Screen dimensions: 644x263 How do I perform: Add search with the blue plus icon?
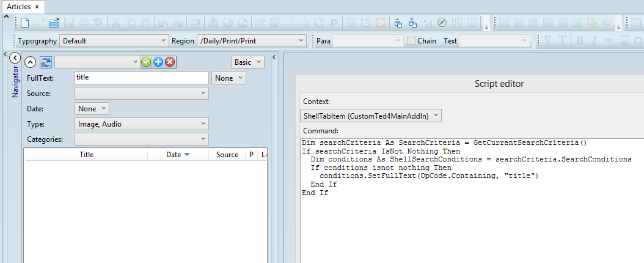point(158,62)
